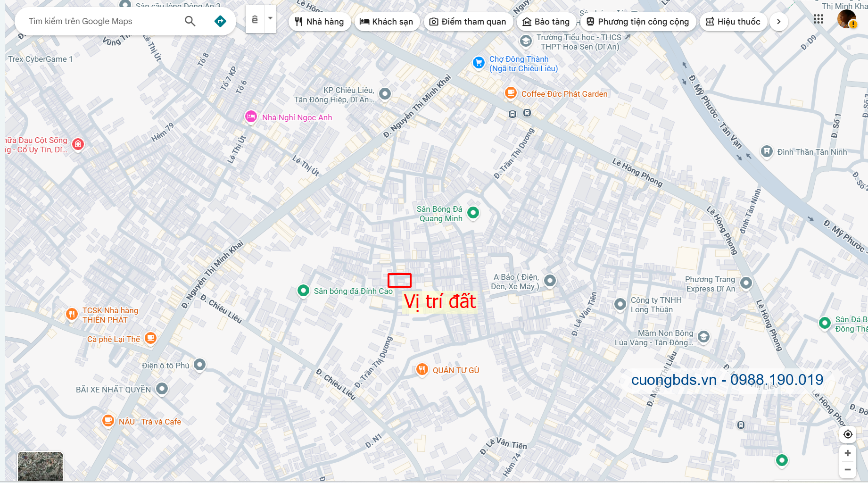The width and height of the screenshot is (868, 483).
Task: Select the Hiệu thuốc chip
Action: coord(733,22)
